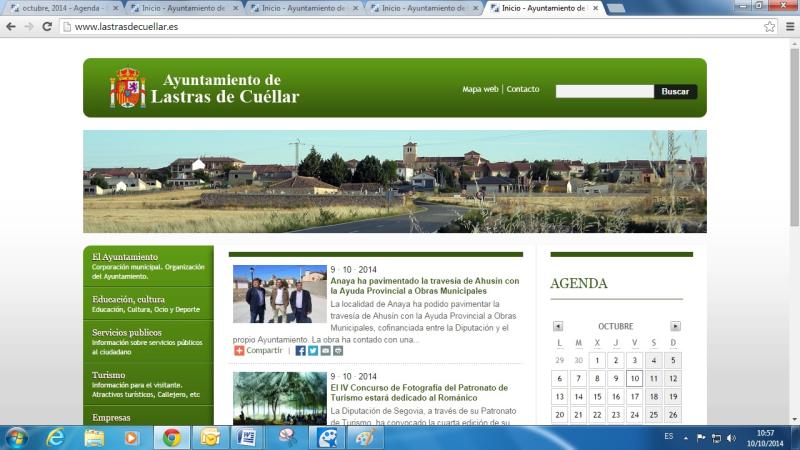Select day 10 in the October calendar
The height and width of the screenshot is (450, 800).
point(634,378)
